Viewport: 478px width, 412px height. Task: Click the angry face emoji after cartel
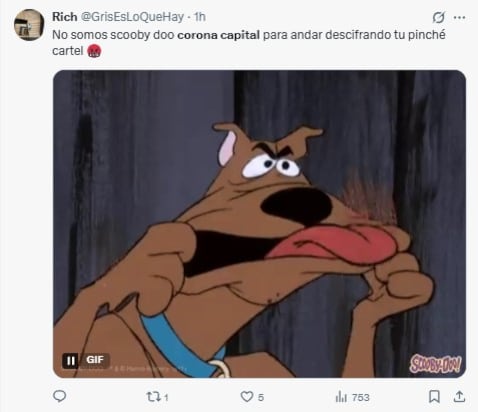[x=94, y=51]
